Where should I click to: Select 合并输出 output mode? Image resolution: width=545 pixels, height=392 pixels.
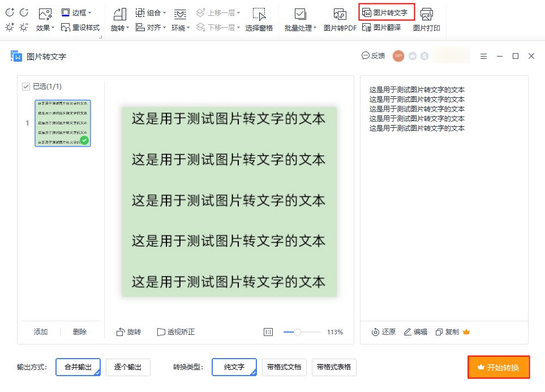tap(78, 367)
